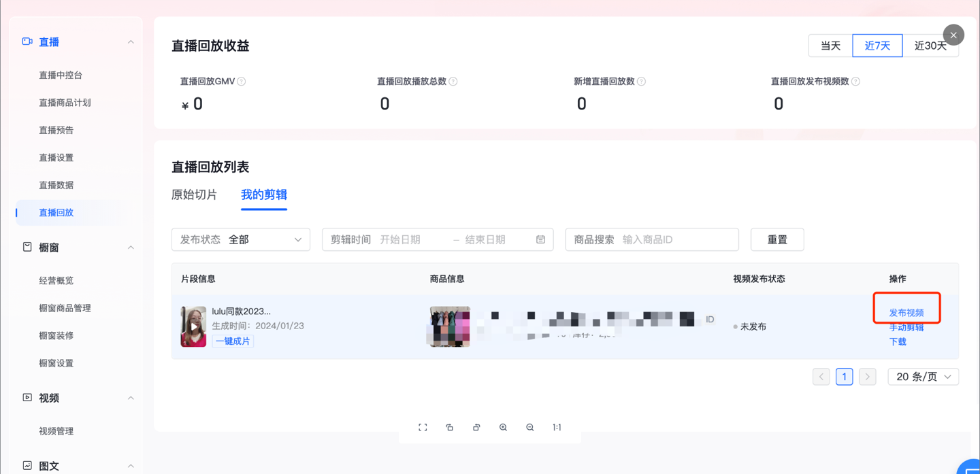The image size is (980, 474).
Task: Switch to the 原始切片 tab
Action: [x=194, y=194]
